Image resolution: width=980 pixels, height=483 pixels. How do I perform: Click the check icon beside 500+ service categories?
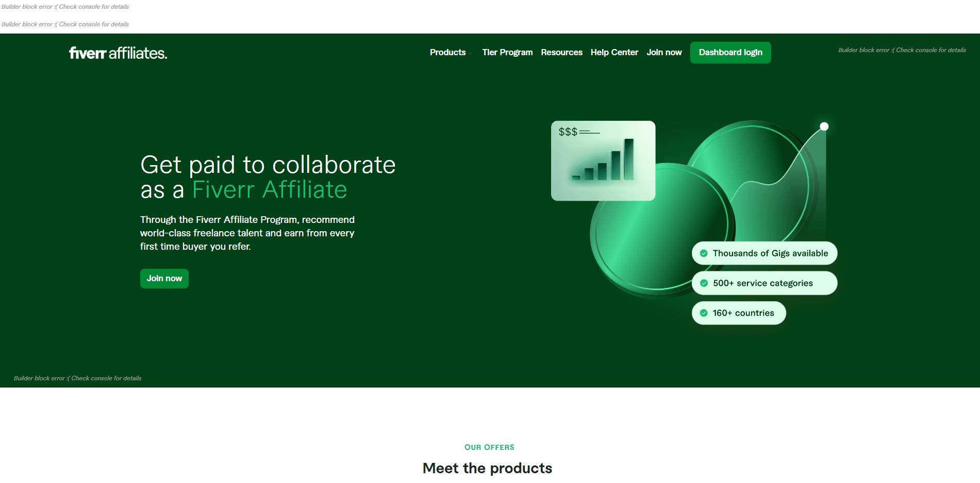click(704, 283)
